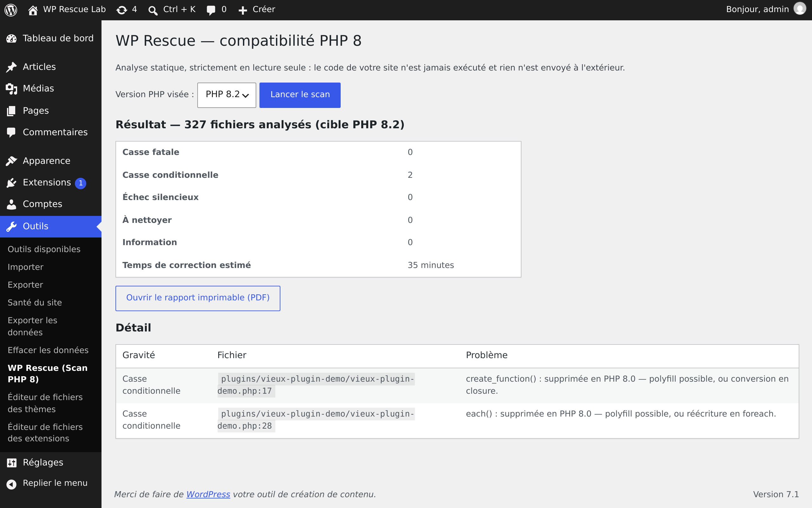Viewport: 812px width, 508px height.
Task: Click the Version 7.1 footer text
Action: coord(776,495)
